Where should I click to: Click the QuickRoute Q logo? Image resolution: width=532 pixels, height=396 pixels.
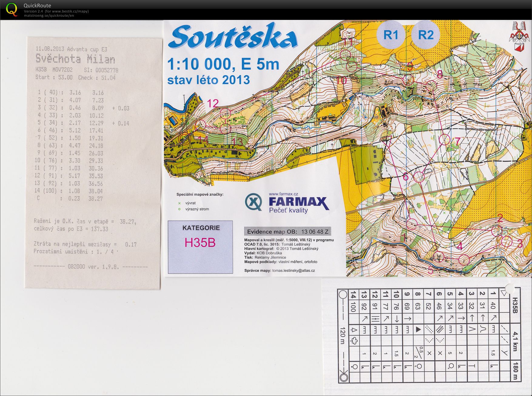(12, 9)
